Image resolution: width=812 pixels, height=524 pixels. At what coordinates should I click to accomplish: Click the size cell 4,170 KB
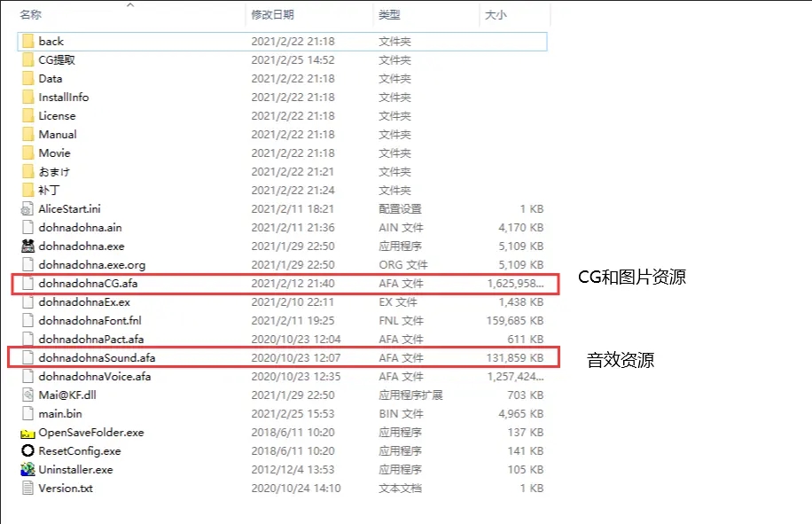tap(521, 227)
